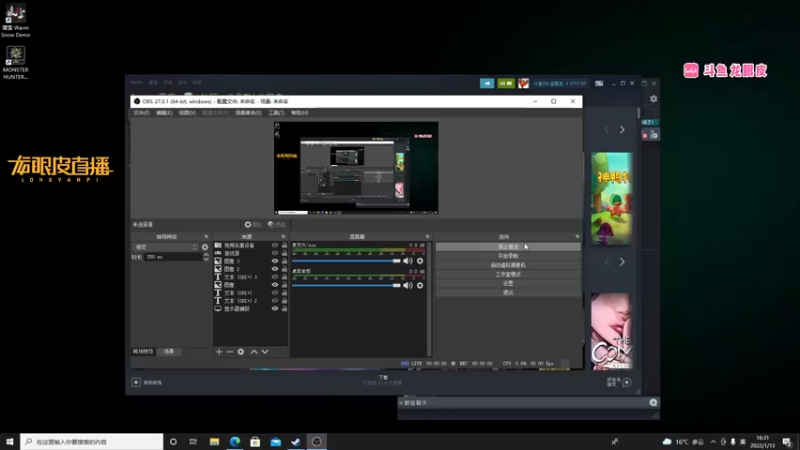Toggle visibility eye of 视频采集设备 source
The width and height of the screenshot is (800, 450).
coord(274,245)
